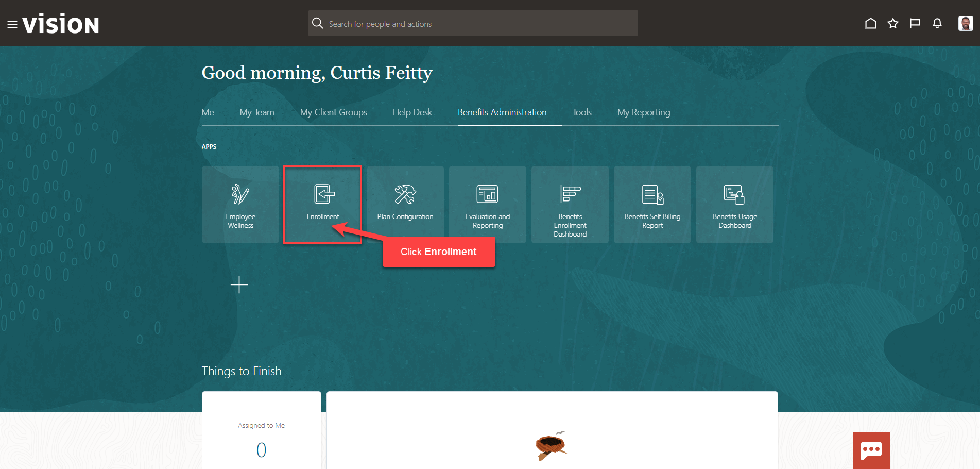Image resolution: width=980 pixels, height=469 pixels.
Task: Switch to the My Team tab
Action: 257,112
